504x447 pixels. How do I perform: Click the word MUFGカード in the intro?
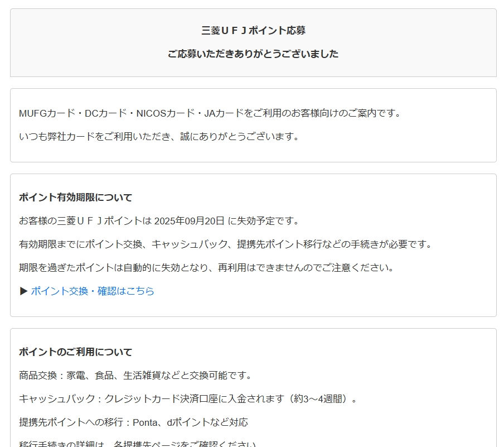click(x=47, y=113)
